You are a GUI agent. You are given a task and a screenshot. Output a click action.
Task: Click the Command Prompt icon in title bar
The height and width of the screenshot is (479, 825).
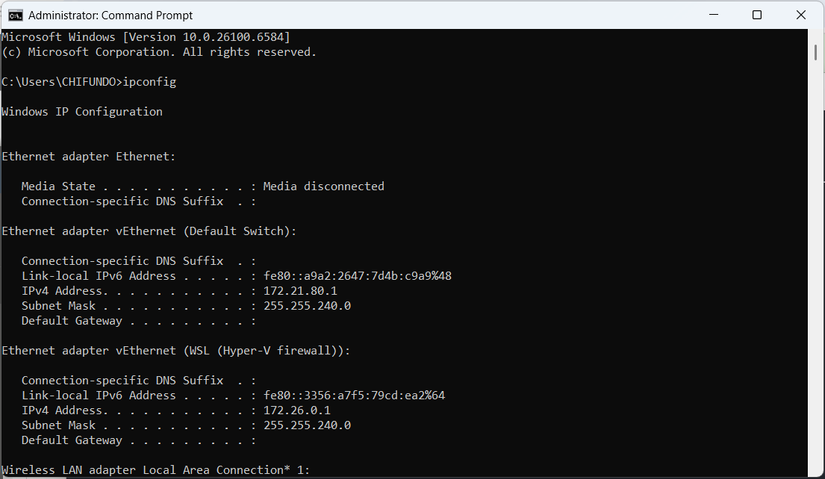pos(15,15)
